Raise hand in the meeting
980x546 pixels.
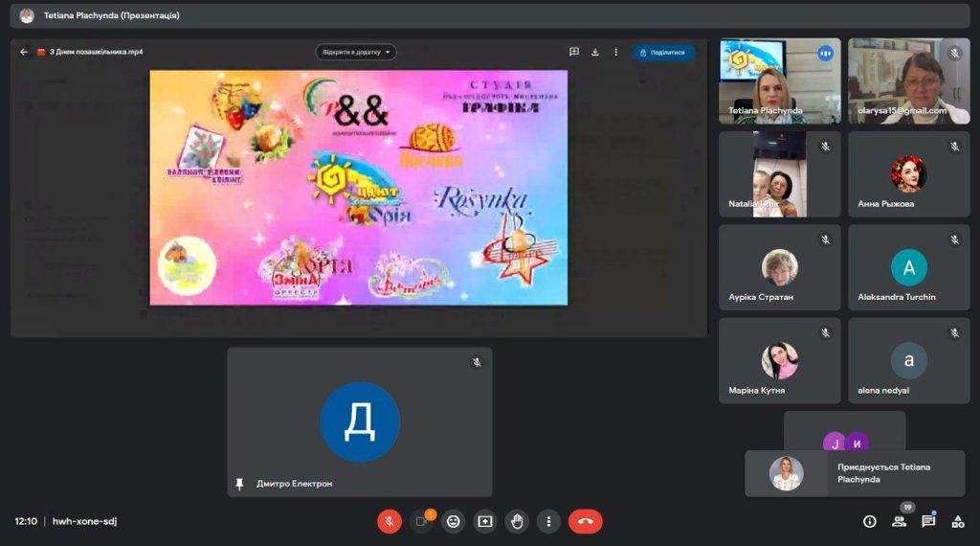[517, 521]
